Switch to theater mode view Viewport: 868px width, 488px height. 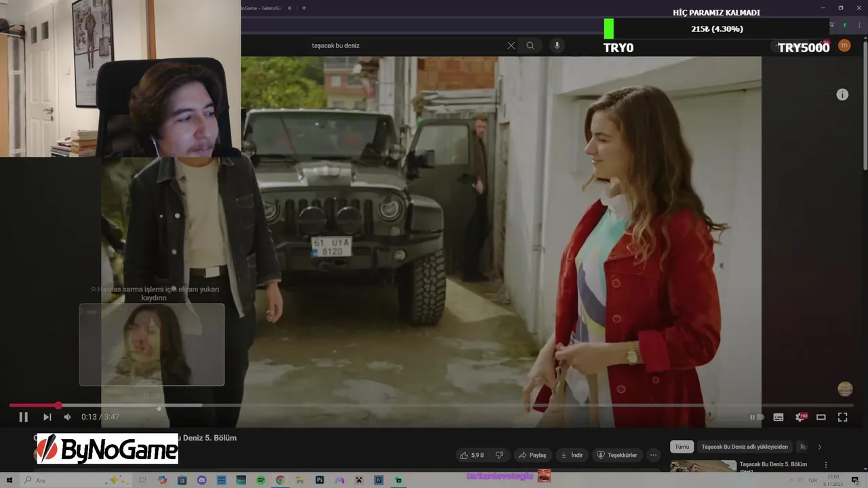point(821,417)
